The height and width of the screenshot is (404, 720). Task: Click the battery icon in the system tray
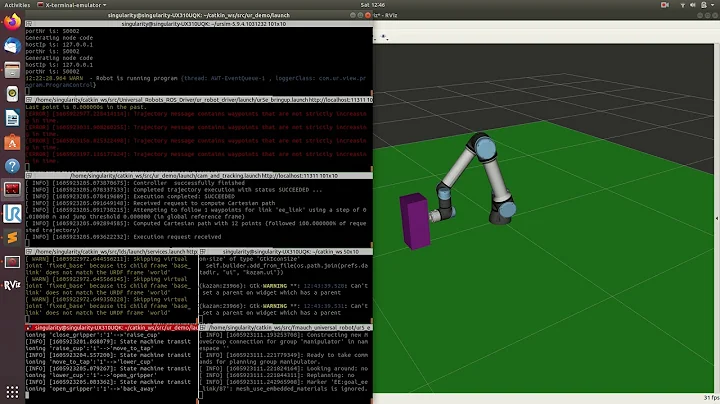pos(704,5)
